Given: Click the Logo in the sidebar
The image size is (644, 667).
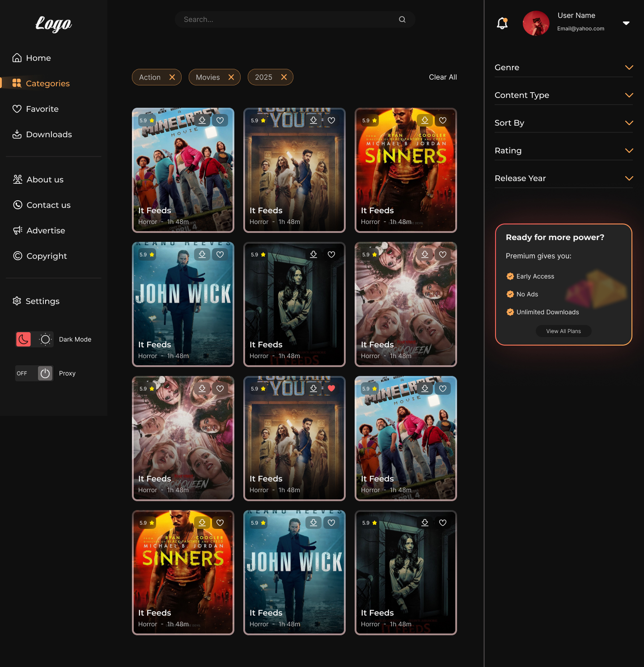Looking at the screenshot, I should [x=54, y=24].
